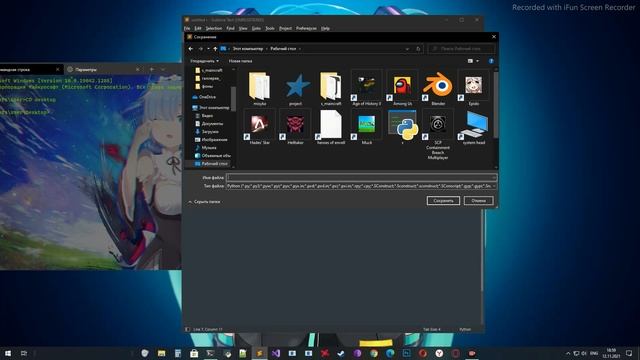Open Sublime Text Preferences menu
The image size is (640, 360).
click(x=306, y=28)
